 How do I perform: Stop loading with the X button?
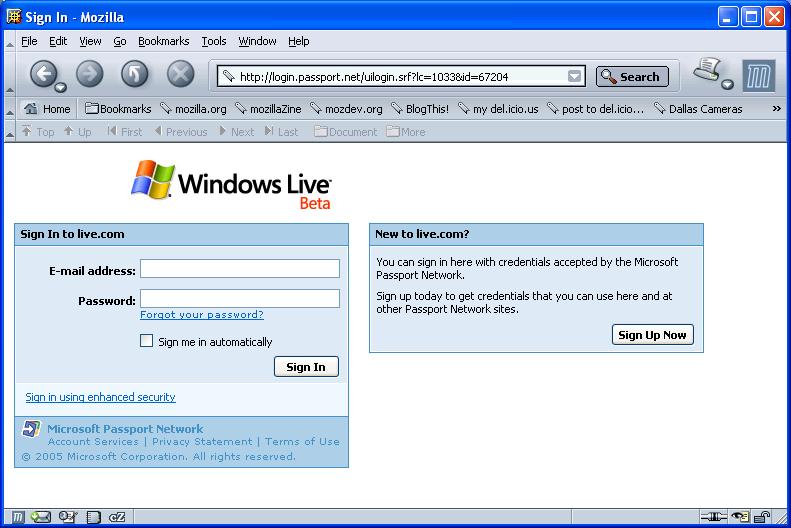pos(181,74)
